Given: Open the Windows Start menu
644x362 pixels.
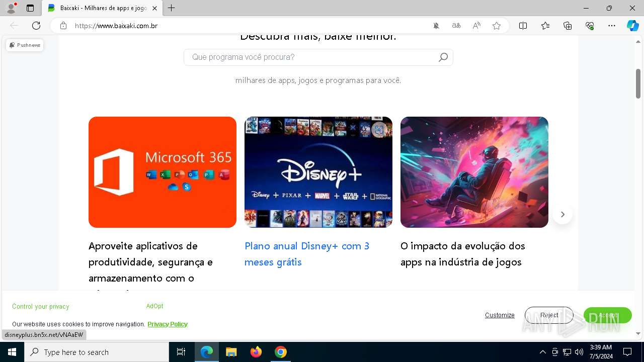Looking at the screenshot, I should (12, 352).
